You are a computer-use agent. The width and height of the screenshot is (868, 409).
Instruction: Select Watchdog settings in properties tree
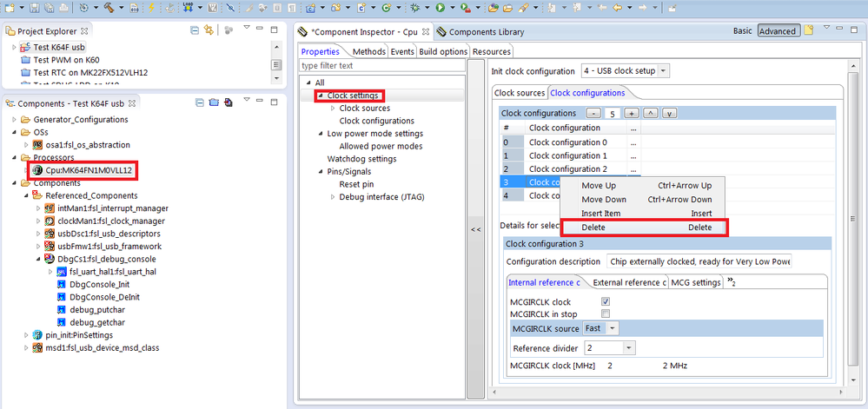(362, 159)
